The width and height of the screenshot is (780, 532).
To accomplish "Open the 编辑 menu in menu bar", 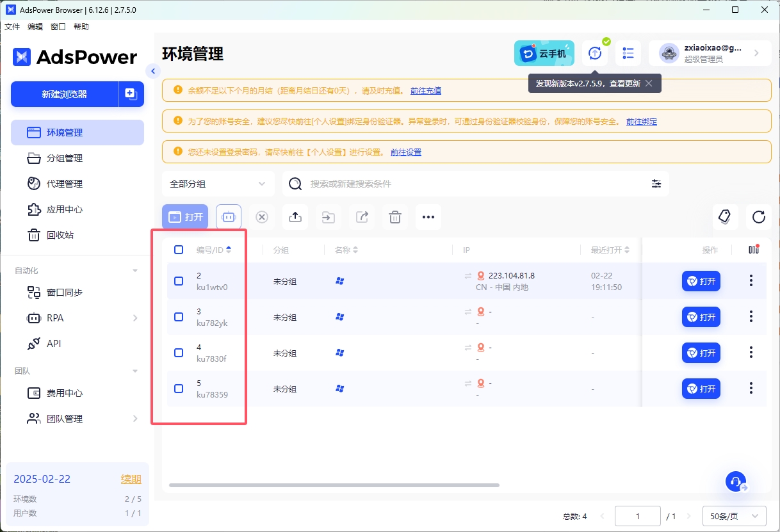I will click(35, 27).
